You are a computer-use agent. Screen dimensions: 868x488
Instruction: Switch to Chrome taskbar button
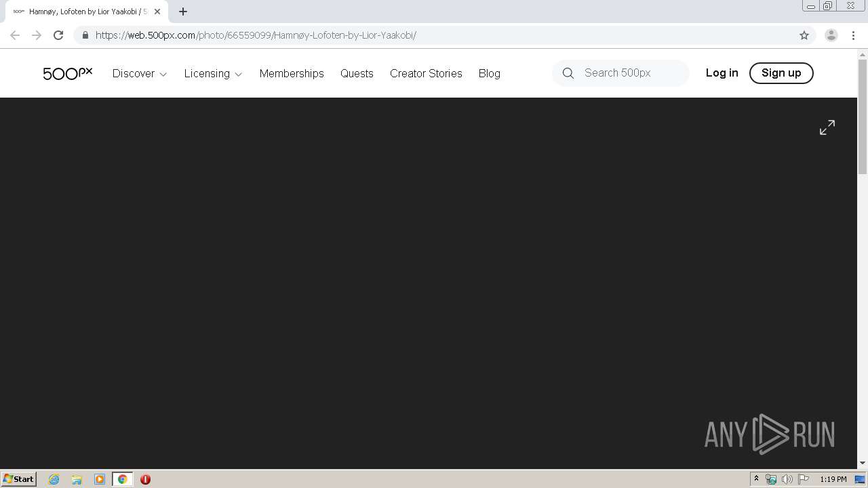pos(122,479)
